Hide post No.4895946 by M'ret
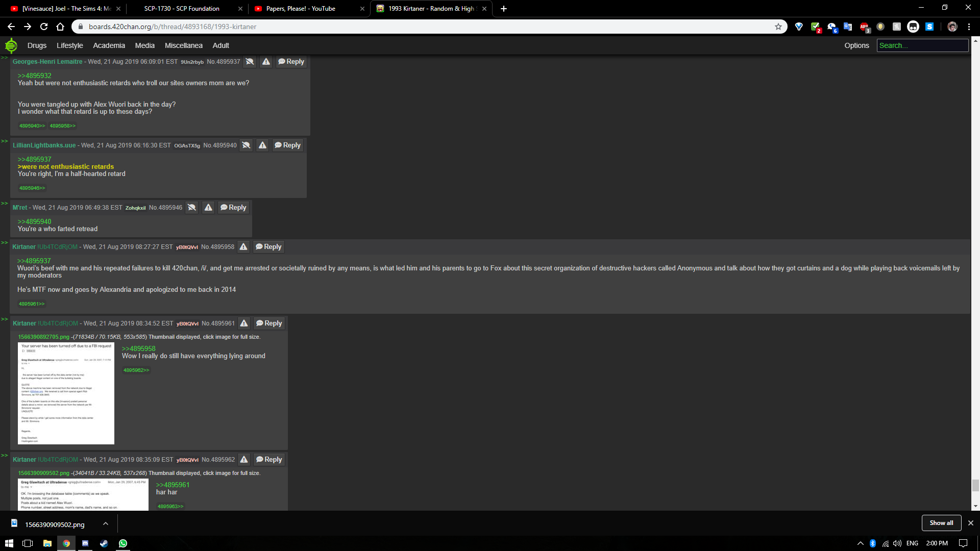This screenshot has width=980, height=551. coord(192,208)
